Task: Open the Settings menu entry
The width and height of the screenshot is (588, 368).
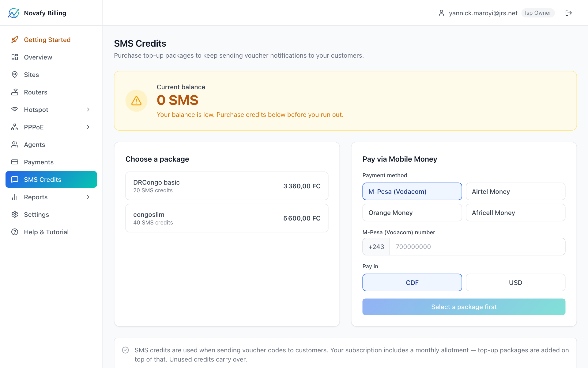Action: (51, 214)
